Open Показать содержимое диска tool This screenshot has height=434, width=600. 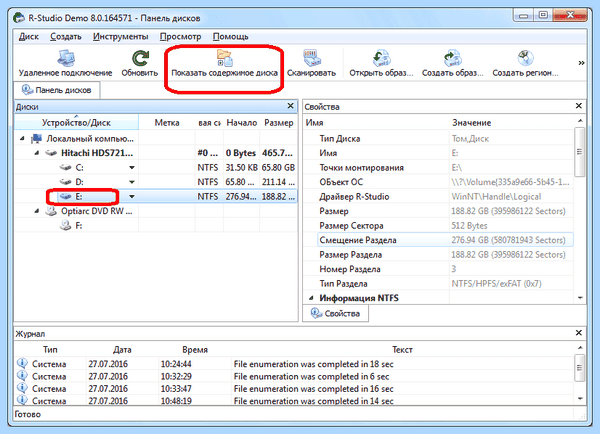(224, 63)
